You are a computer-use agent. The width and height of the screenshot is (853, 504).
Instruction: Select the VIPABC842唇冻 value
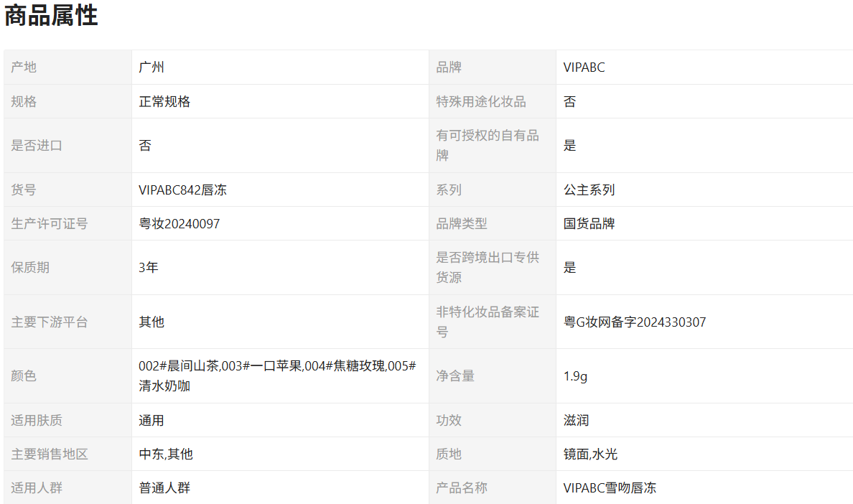coord(183,190)
